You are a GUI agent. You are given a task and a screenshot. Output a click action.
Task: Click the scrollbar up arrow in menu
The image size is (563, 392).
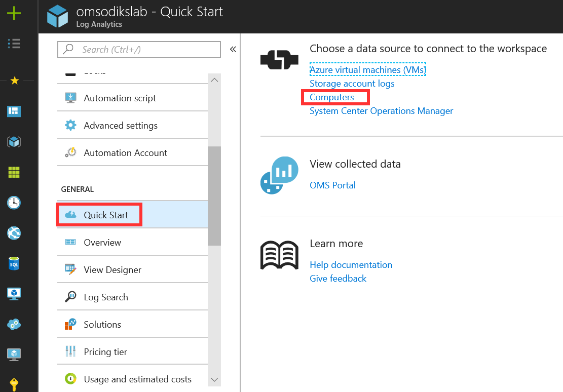click(x=214, y=80)
